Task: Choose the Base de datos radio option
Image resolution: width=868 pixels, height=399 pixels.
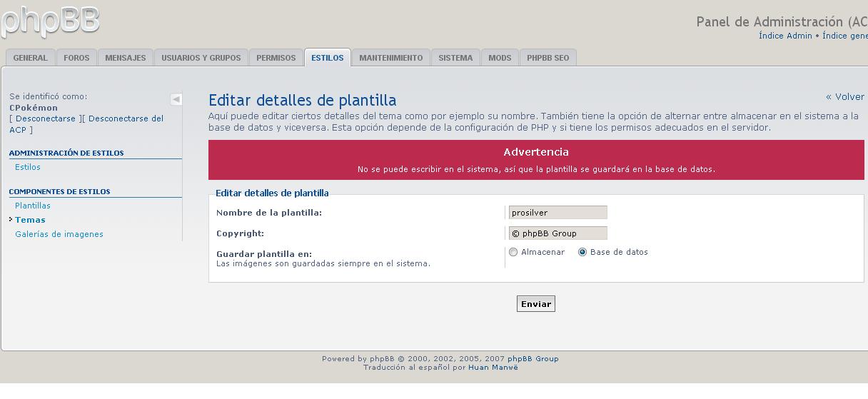Action: pos(582,252)
